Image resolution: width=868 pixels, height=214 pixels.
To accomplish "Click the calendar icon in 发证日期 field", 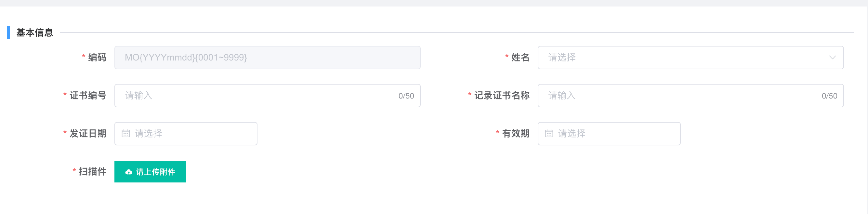I will 126,133.
